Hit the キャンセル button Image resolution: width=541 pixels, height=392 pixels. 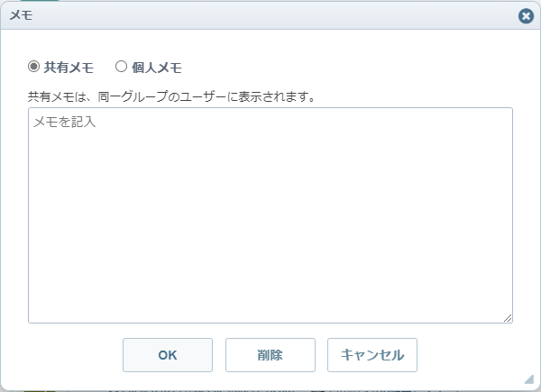[x=371, y=355]
